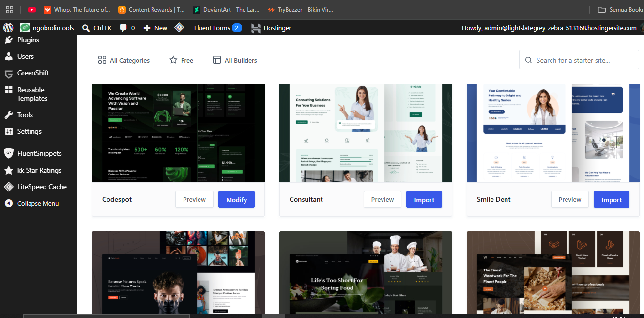Open the TryBuzzer bookmark
The image size is (644, 318).
300,9
